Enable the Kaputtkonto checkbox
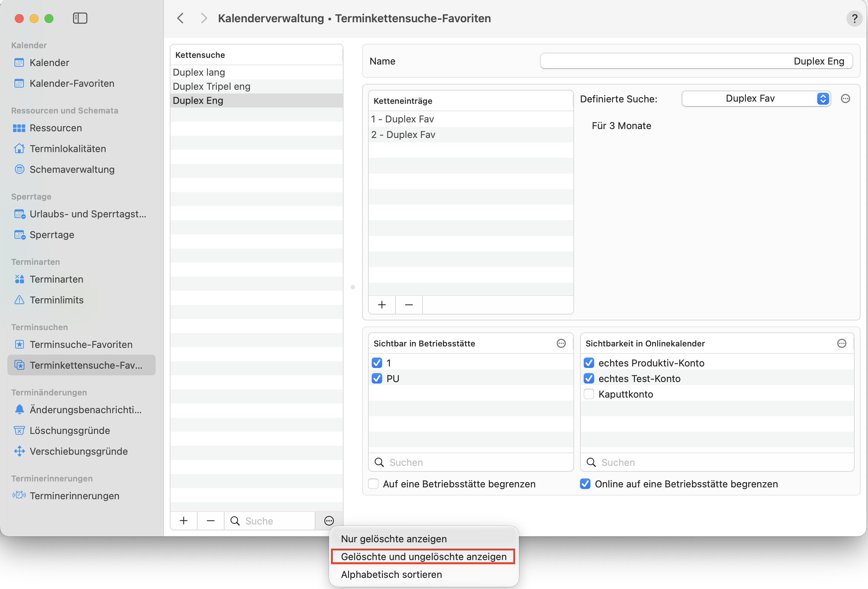868x589 pixels. [589, 394]
